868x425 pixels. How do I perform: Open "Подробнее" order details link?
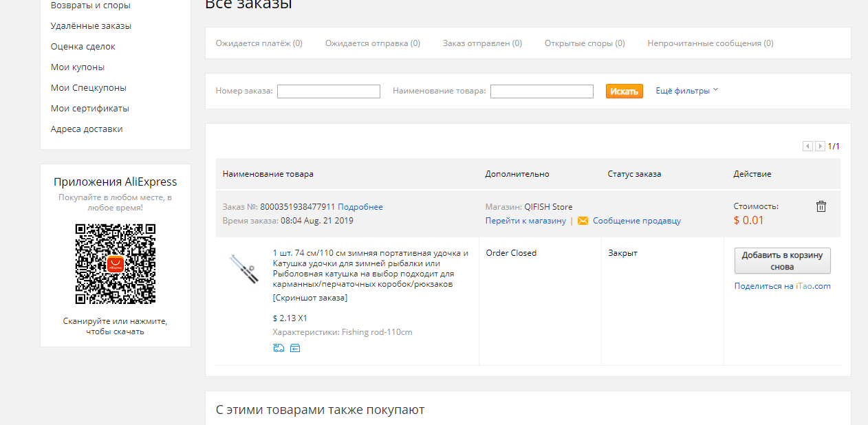pos(360,207)
